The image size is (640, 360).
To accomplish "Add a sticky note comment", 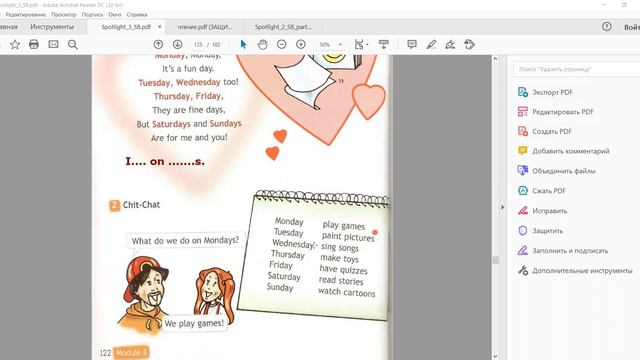I will tap(412, 44).
